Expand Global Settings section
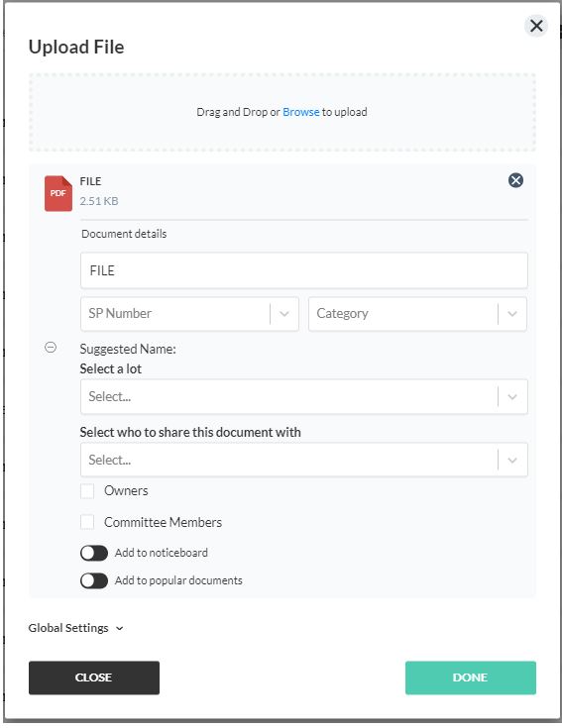The width and height of the screenshot is (562, 728). pyautogui.click(x=76, y=628)
